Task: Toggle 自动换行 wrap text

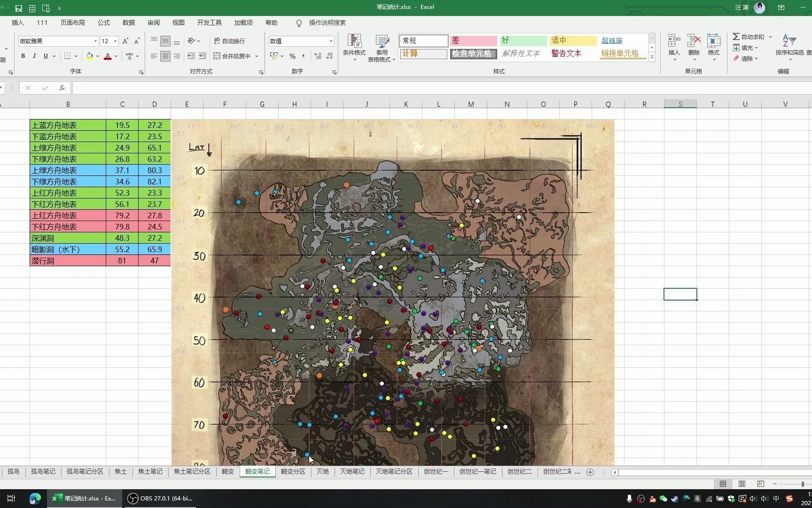Action: click(229, 41)
